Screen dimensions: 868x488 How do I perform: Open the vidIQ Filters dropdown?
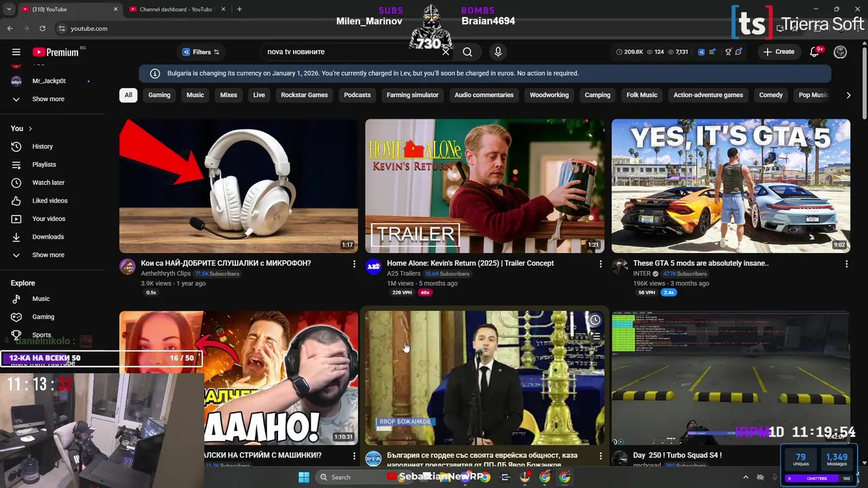coord(201,52)
